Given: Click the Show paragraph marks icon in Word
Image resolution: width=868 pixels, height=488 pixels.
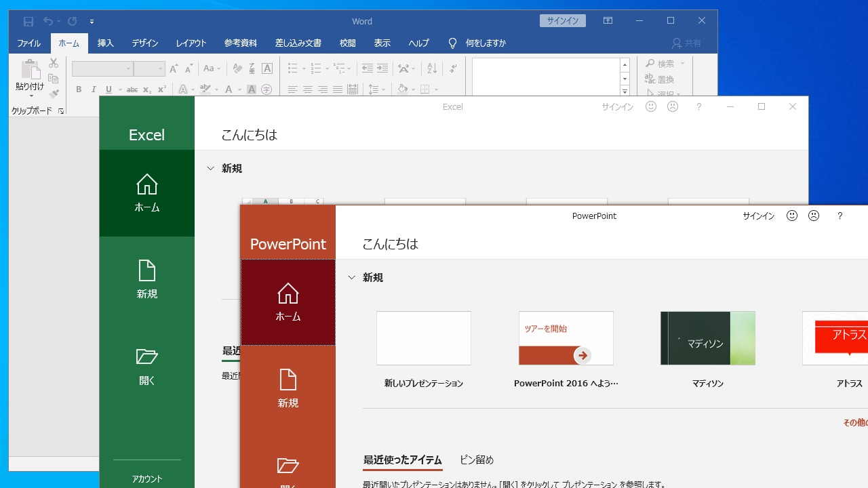Looking at the screenshot, I should tap(453, 68).
